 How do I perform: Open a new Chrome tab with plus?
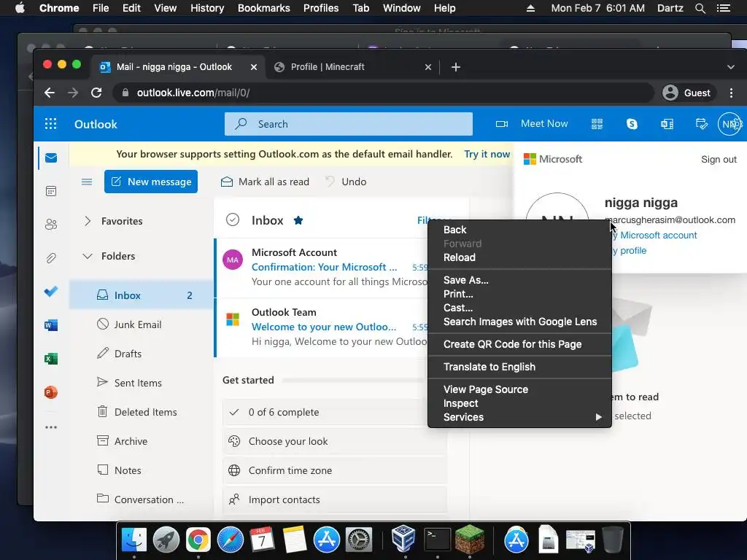[456, 67]
